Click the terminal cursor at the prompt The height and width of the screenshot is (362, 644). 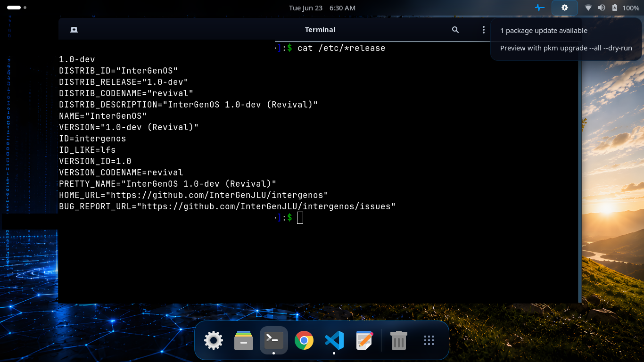(x=300, y=218)
